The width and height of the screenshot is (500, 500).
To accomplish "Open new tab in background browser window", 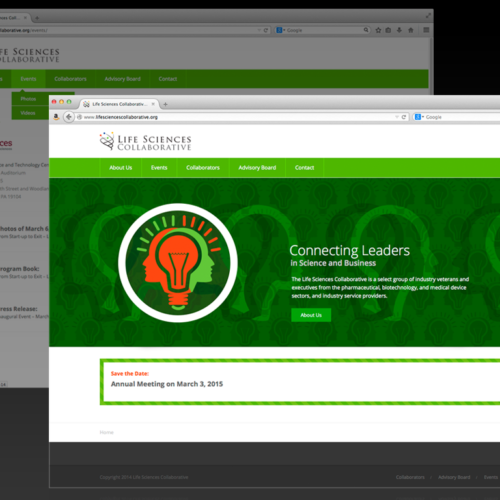I will pos(37,18).
